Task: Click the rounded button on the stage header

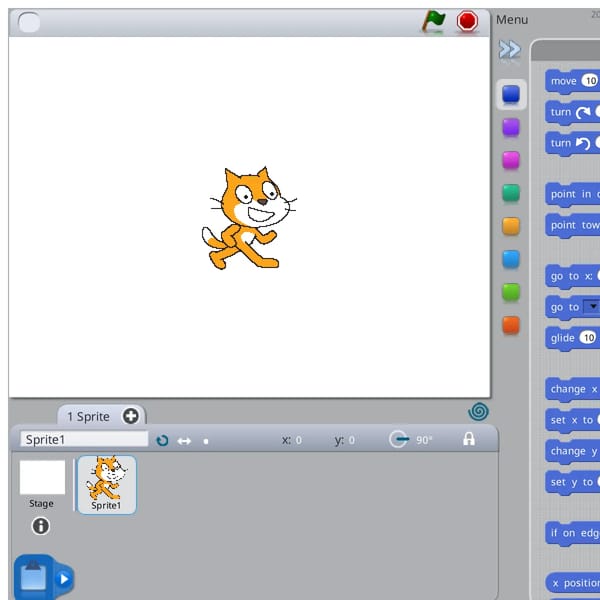Action: tap(29, 22)
